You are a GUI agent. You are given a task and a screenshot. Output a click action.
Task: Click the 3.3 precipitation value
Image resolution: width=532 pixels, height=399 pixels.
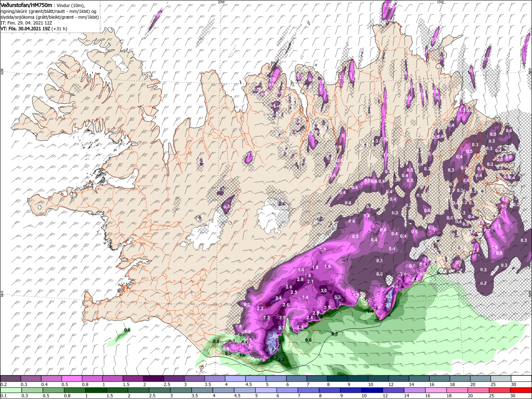337,297
